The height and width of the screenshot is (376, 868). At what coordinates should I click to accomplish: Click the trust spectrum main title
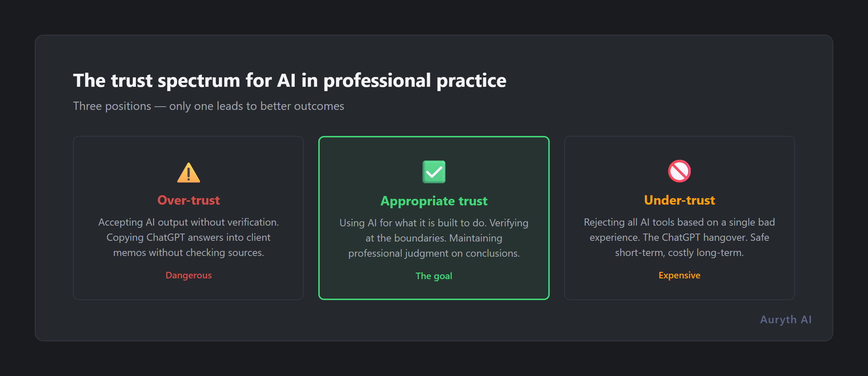[289, 80]
